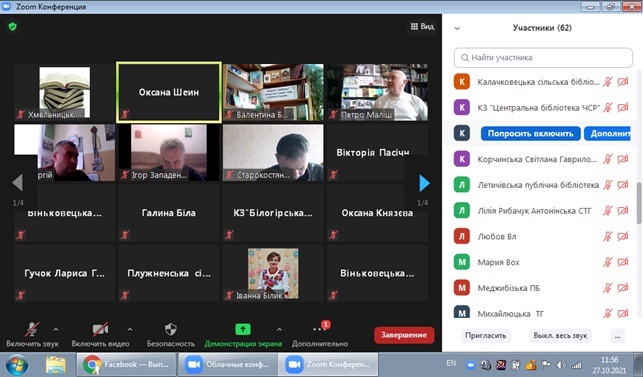
Task: Select Оксана Князєва participant tile
Action: point(377,213)
